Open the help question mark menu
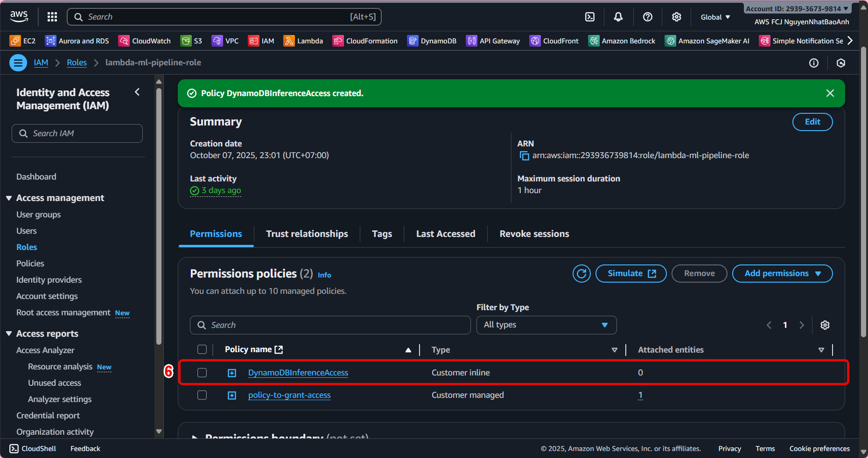This screenshot has width=868, height=458. pos(648,17)
